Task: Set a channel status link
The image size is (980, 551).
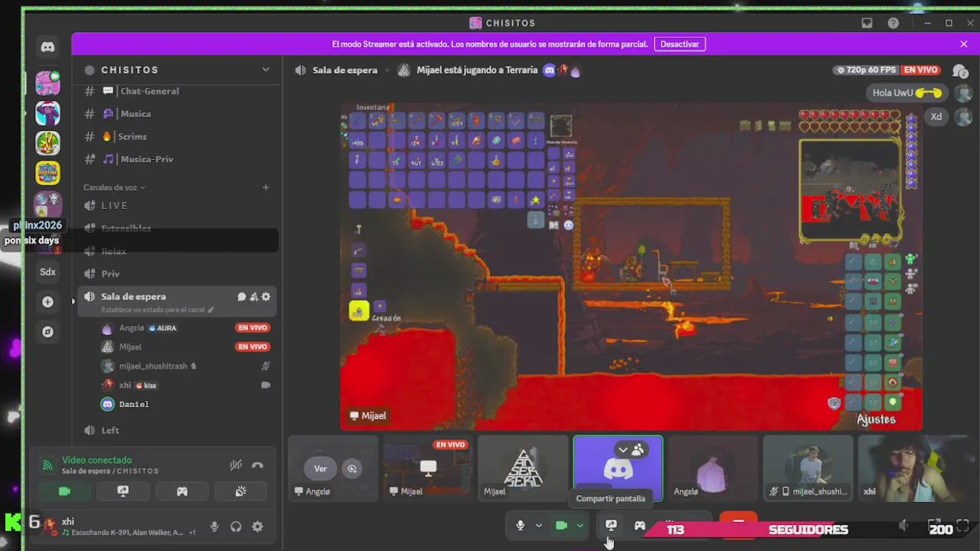Action: [x=158, y=310]
